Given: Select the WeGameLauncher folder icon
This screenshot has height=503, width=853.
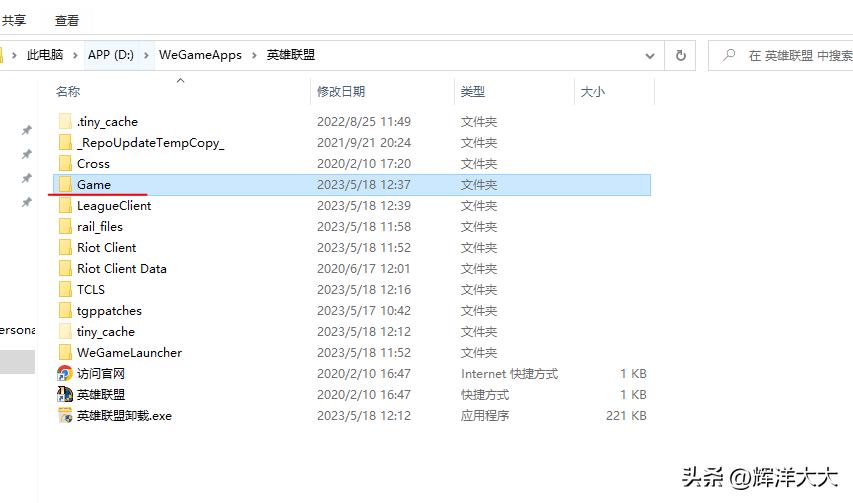Looking at the screenshot, I should 65,352.
